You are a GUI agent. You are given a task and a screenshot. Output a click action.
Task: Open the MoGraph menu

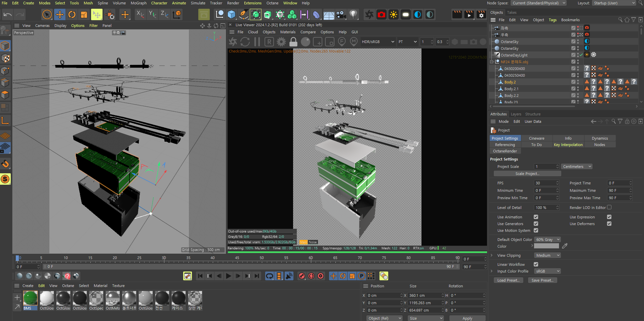pos(138,3)
